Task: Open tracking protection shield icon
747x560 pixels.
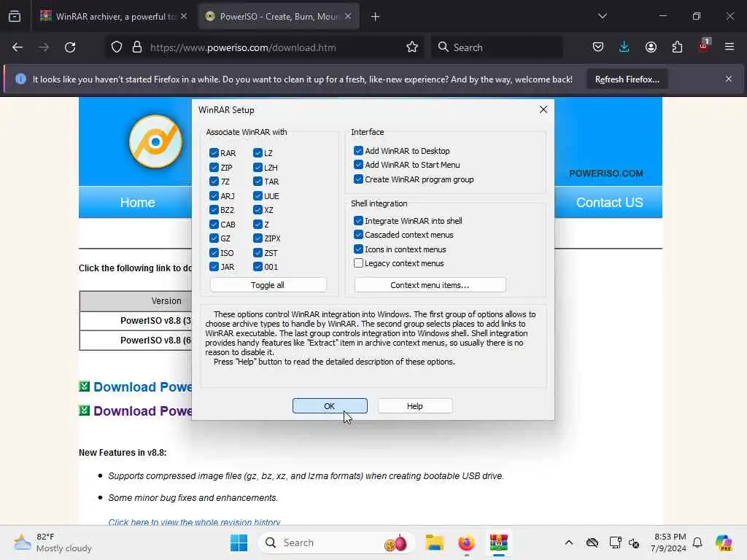Action: tap(117, 47)
